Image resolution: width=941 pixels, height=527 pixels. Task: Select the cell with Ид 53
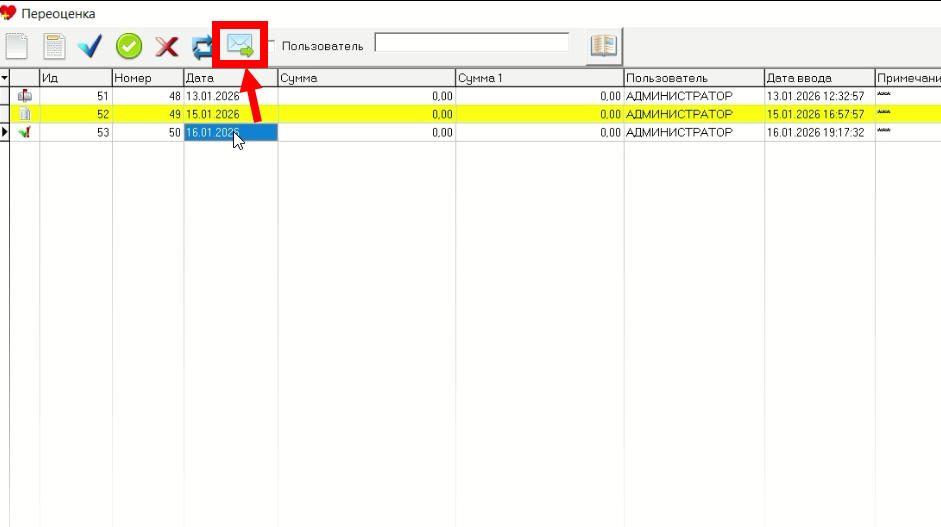[76, 132]
